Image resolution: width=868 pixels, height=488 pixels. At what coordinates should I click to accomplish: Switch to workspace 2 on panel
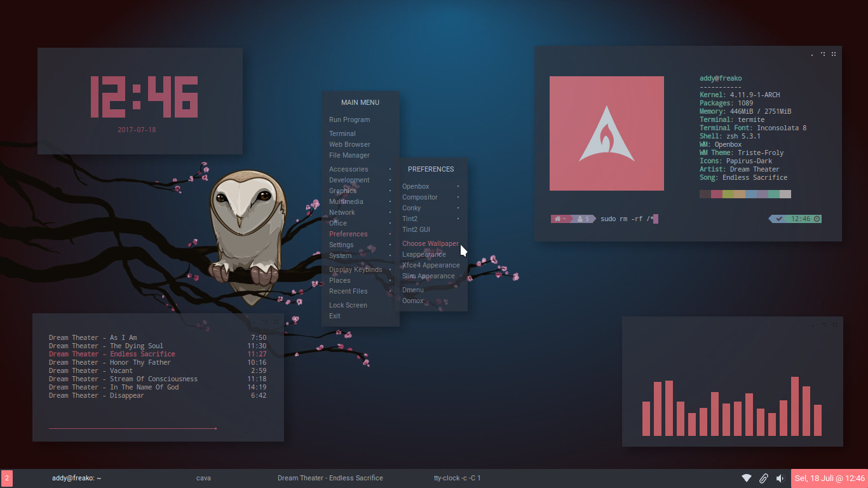[7, 478]
